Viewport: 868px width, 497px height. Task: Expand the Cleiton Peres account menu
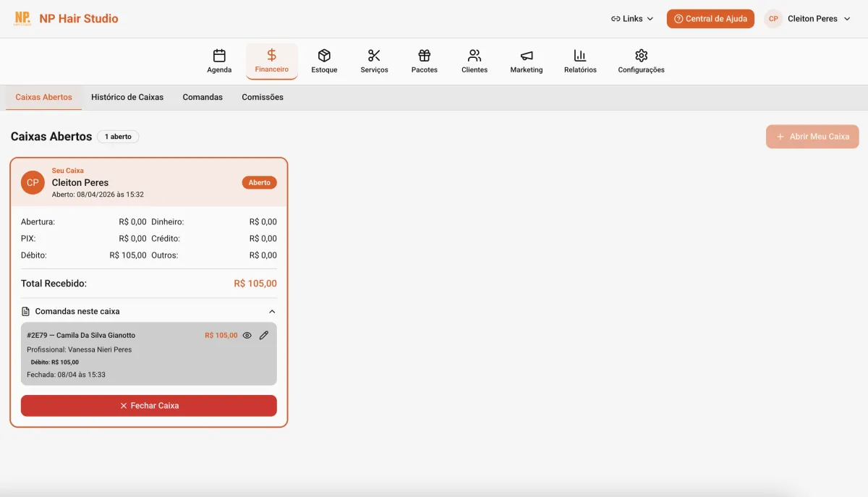coord(807,18)
